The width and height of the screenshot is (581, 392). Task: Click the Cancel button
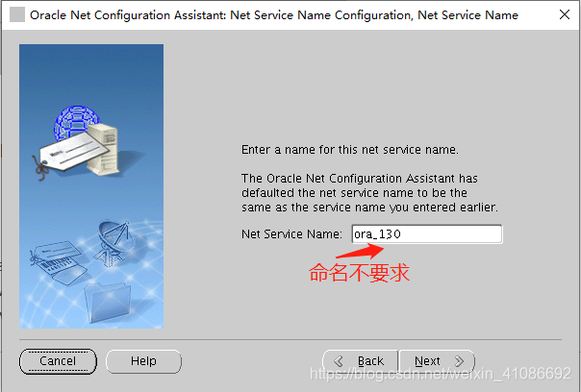point(58,361)
